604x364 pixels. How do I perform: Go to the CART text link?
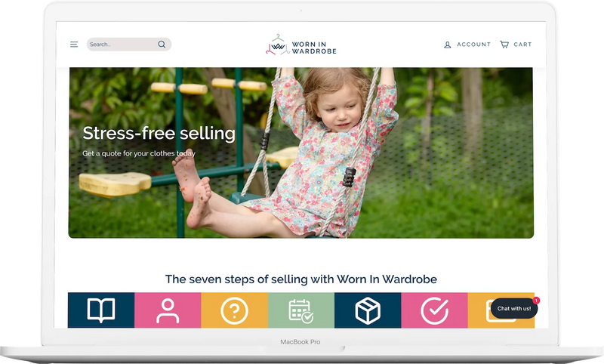pyautogui.click(x=522, y=45)
